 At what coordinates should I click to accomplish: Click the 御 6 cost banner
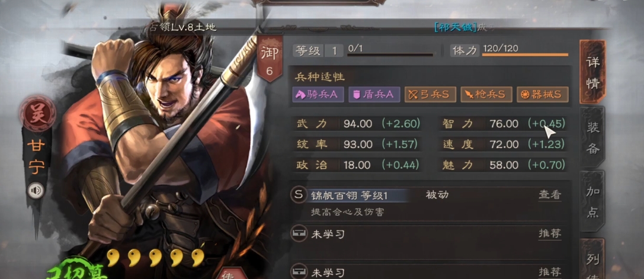point(270,59)
